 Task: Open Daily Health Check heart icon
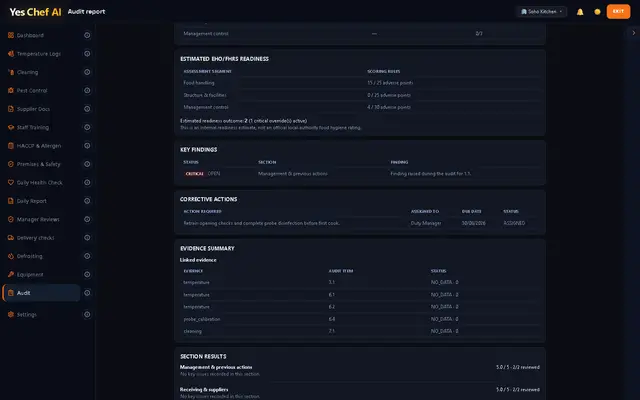[11, 182]
